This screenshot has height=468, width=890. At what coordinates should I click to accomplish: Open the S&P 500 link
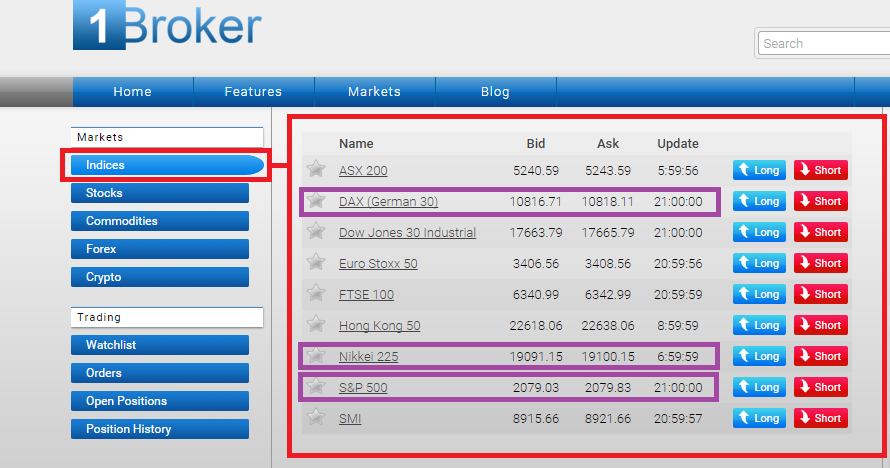click(363, 388)
